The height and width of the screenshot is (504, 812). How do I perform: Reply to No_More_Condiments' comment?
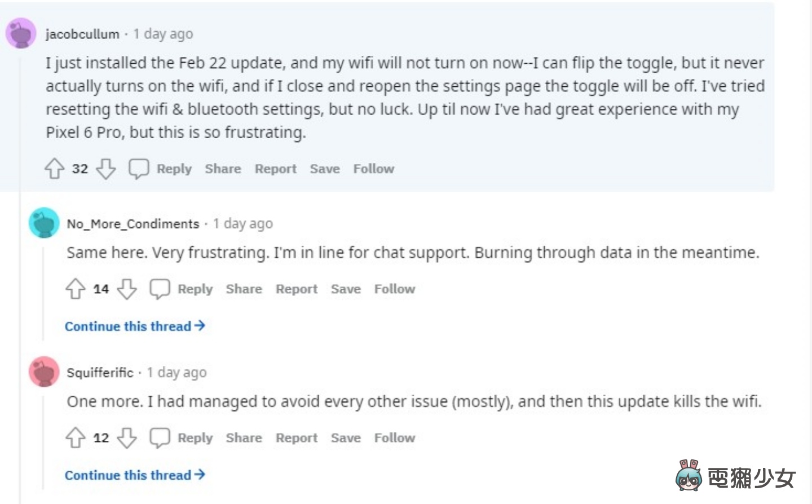point(195,289)
